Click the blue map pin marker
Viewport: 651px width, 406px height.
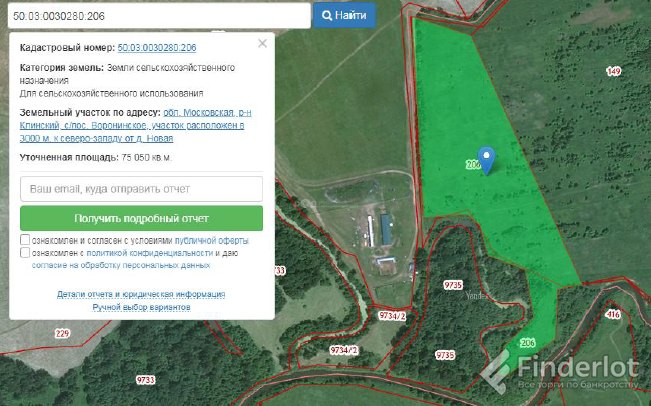pyautogui.click(x=487, y=159)
